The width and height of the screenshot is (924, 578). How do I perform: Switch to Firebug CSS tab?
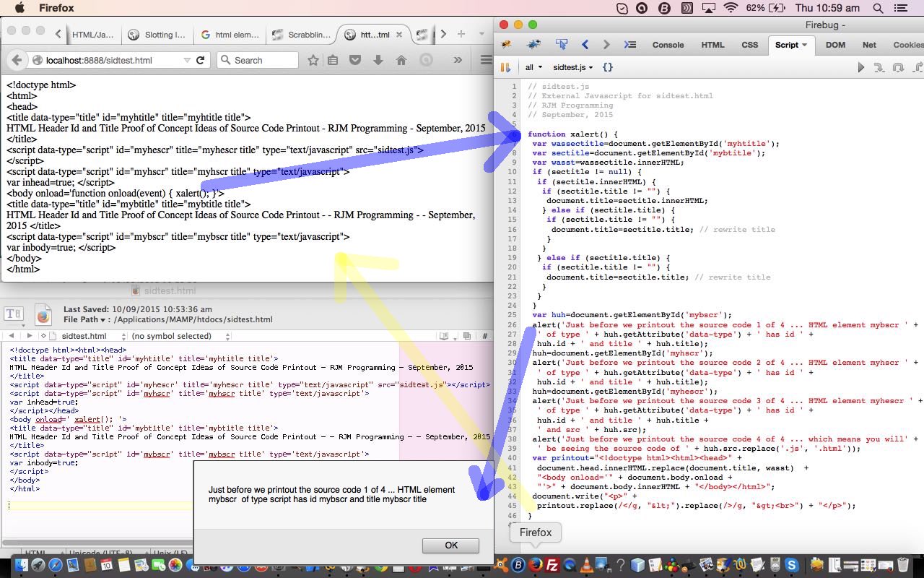750,45
